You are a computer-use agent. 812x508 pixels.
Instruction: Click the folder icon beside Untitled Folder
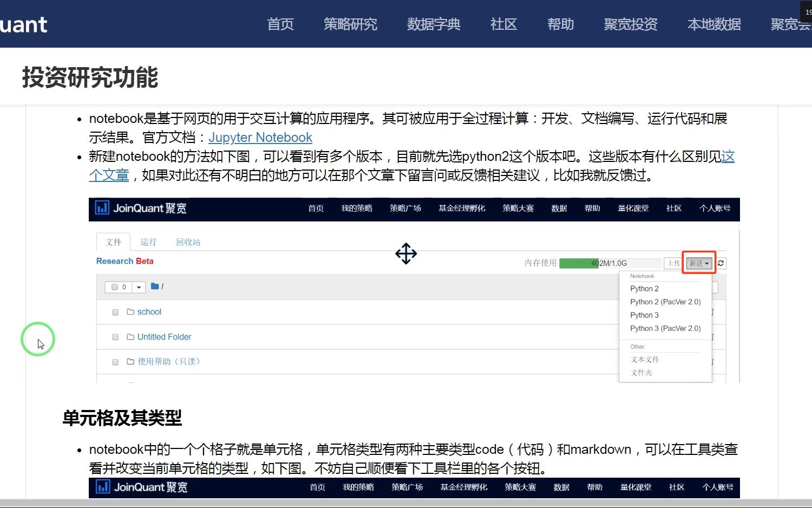click(x=130, y=337)
